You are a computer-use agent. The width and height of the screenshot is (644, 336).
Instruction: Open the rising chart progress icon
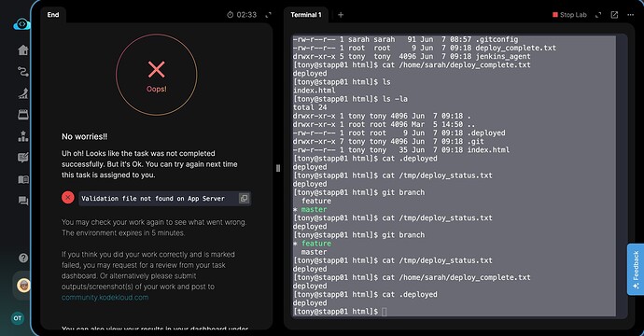click(23, 93)
